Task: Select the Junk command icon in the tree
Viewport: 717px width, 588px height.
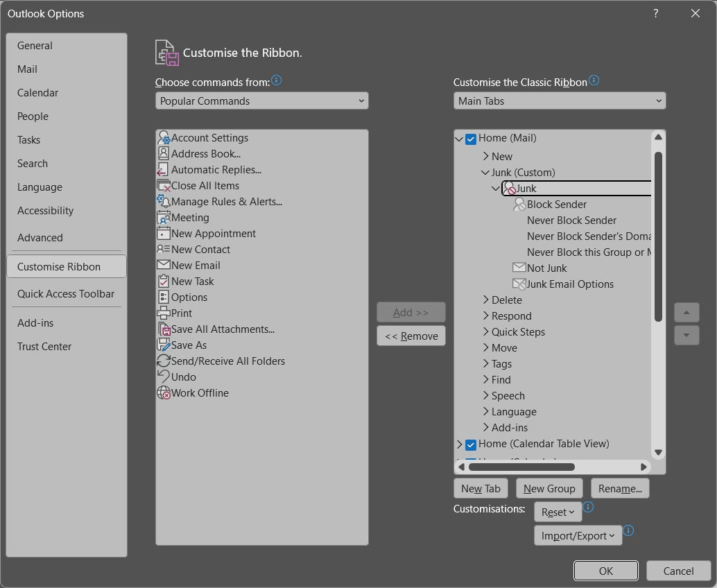Action: [x=510, y=188]
